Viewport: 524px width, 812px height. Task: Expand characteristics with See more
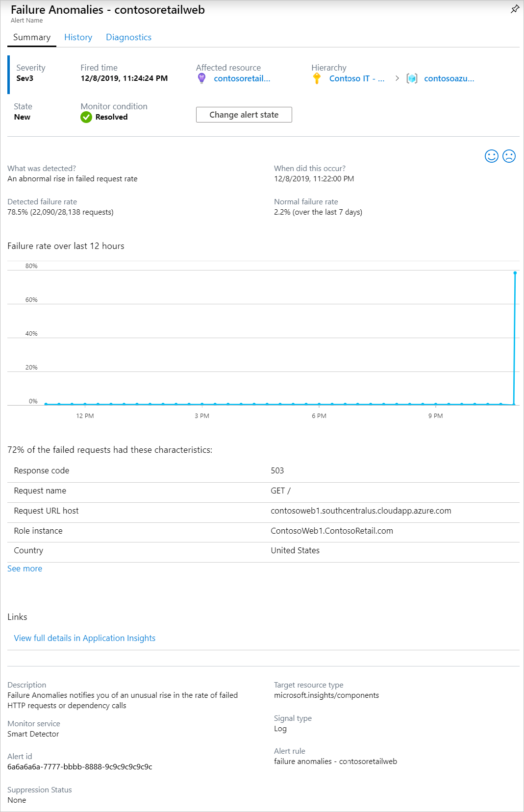tap(25, 568)
